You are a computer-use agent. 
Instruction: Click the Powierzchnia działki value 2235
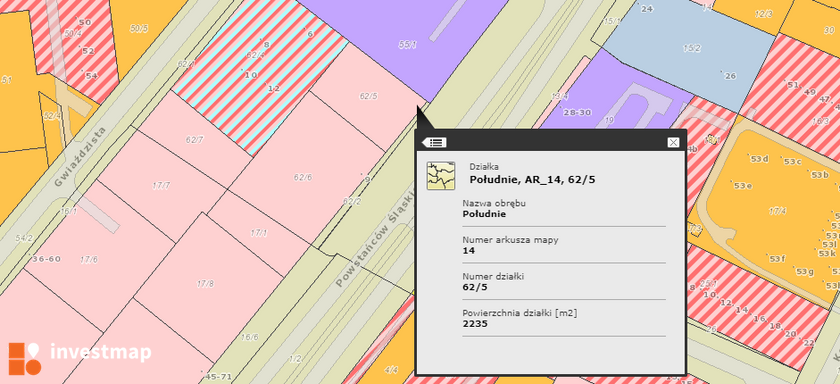(475, 323)
